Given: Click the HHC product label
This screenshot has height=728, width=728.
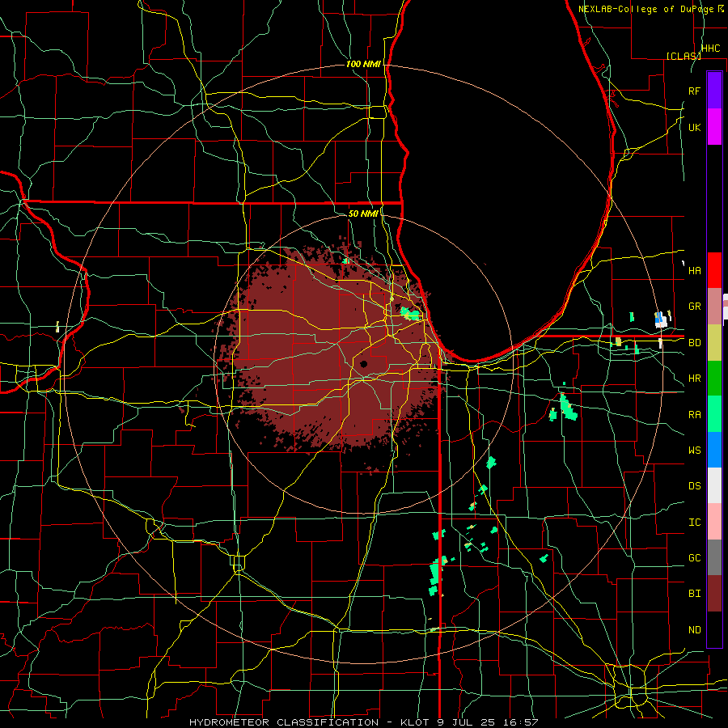Looking at the screenshot, I should [x=710, y=49].
